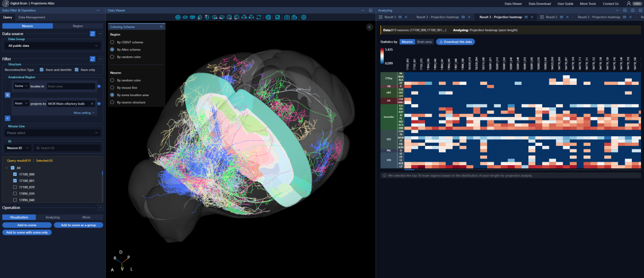
Task: Click the refresh icon next to Filter
Action: 93,59
